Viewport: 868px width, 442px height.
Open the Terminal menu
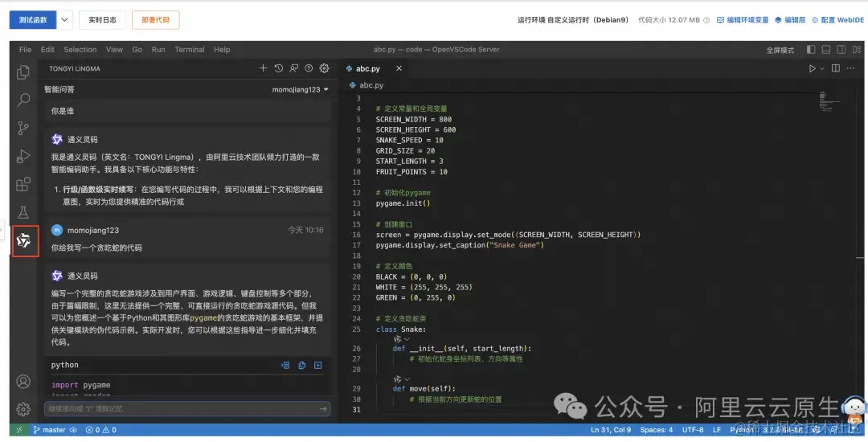coord(190,49)
